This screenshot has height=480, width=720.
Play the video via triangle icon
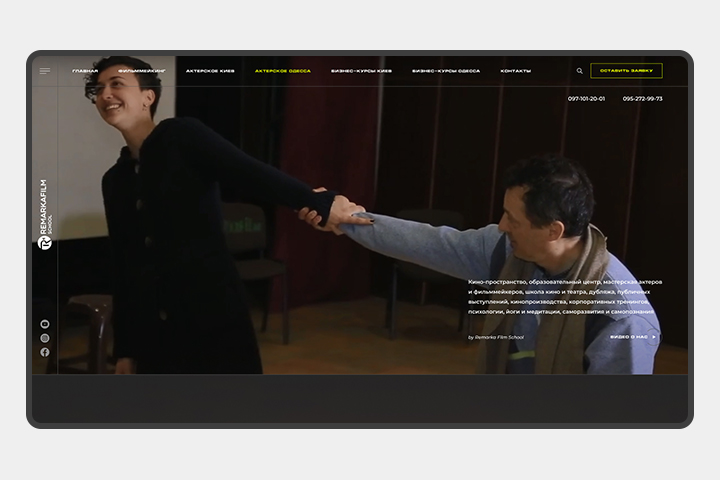click(x=654, y=337)
